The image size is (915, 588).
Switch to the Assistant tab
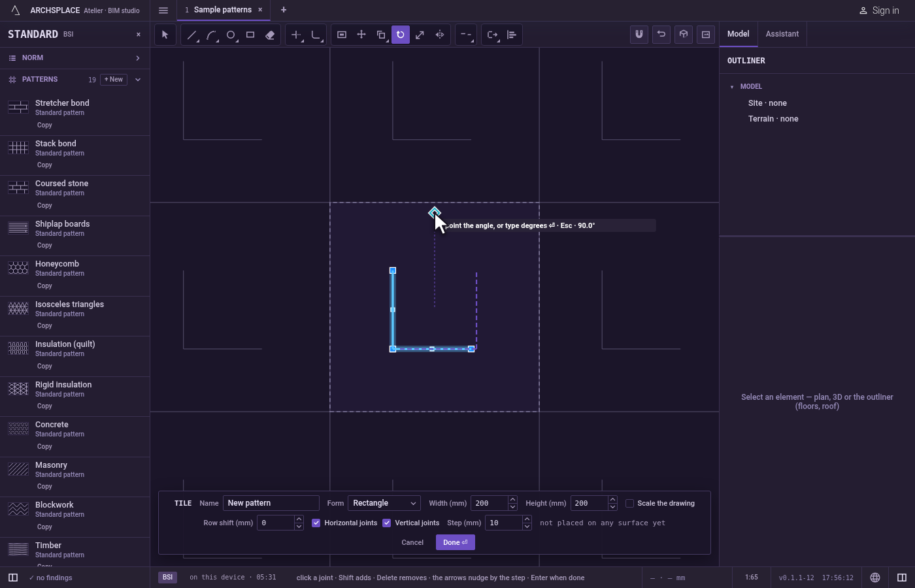782,34
